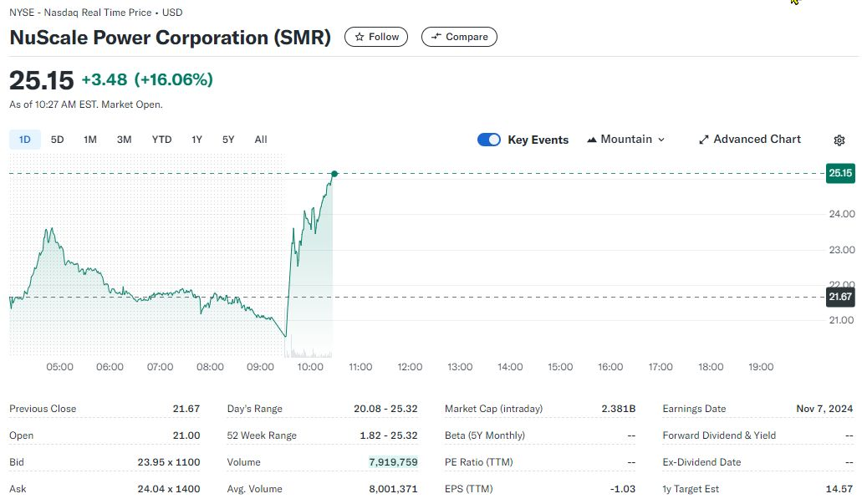Click the Forward Dividend & Yield label
The width and height of the screenshot is (862, 504).
pyautogui.click(x=719, y=435)
